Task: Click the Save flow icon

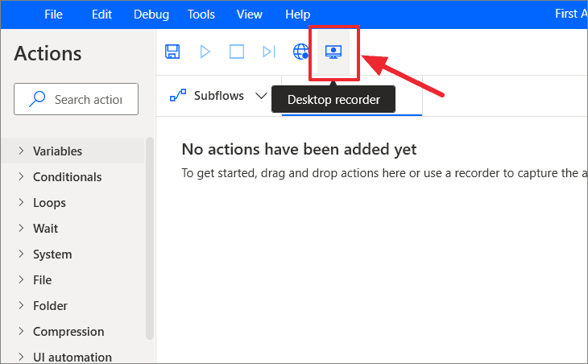Action: (172, 52)
